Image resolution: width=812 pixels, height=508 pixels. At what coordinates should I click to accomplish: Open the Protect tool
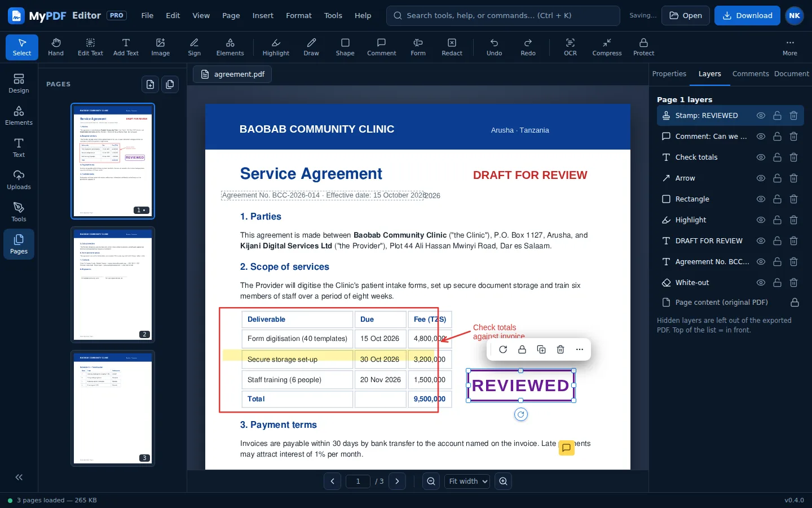(643, 47)
